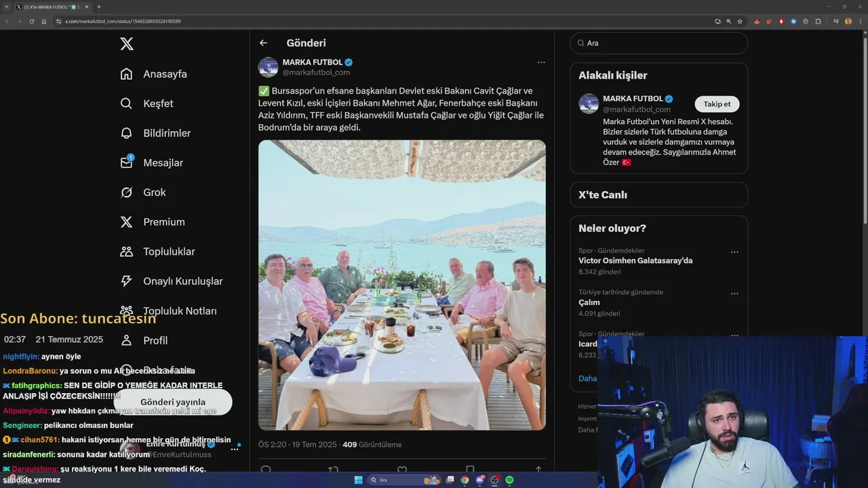Open the Alakalı kişiler MARKA FUTBOL avatar
The image size is (868, 488).
pyautogui.click(x=589, y=104)
